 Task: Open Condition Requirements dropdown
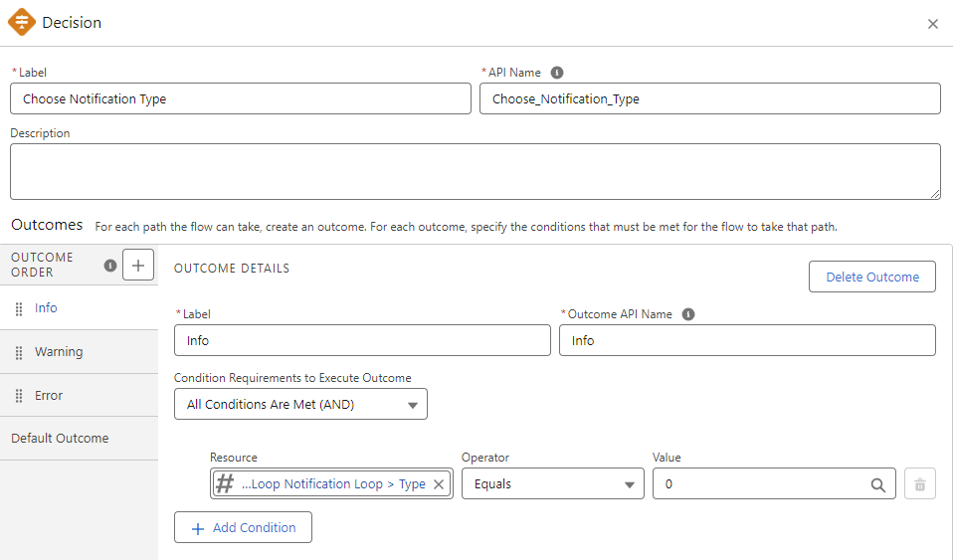[300, 405]
